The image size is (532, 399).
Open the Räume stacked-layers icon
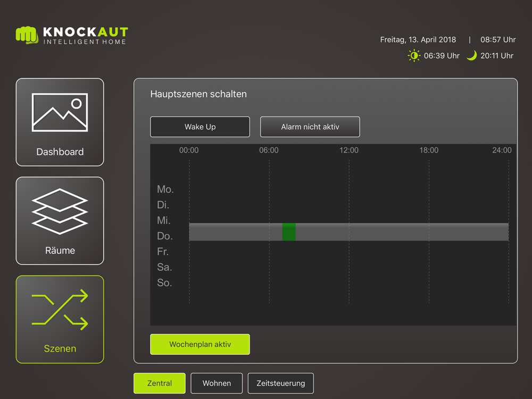coord(60,211)
